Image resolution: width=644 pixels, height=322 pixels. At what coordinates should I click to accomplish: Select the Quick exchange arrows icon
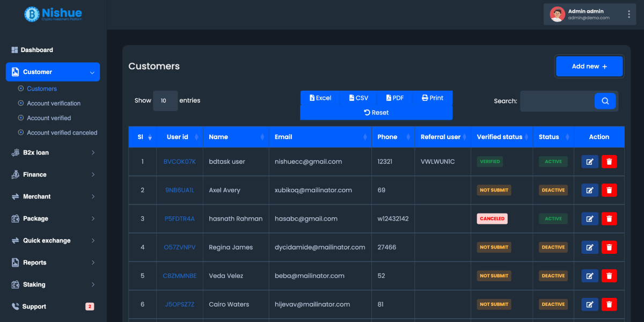click(x=15, y=240)
